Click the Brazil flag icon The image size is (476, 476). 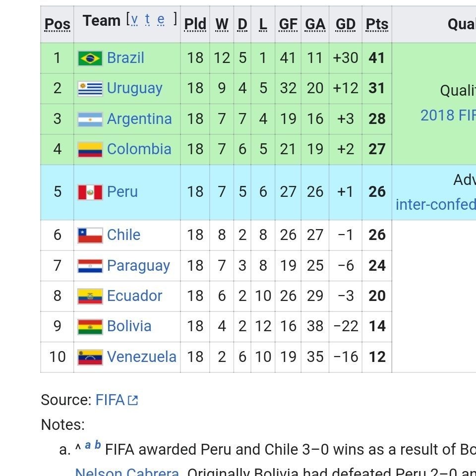[90, 58]
